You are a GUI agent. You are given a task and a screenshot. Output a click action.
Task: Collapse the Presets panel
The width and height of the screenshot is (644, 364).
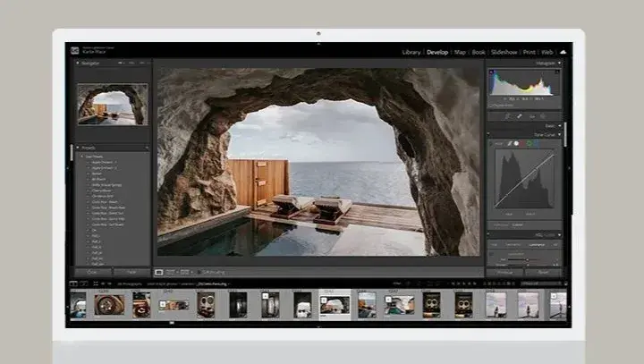click(78, 148)
